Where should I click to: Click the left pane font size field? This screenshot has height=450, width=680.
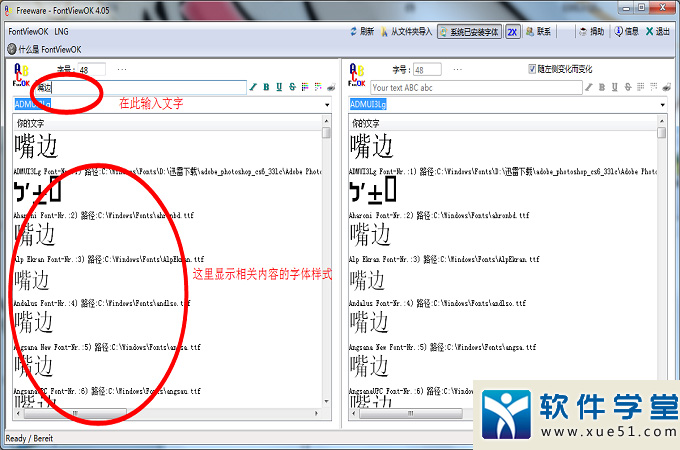click(92, 70)
